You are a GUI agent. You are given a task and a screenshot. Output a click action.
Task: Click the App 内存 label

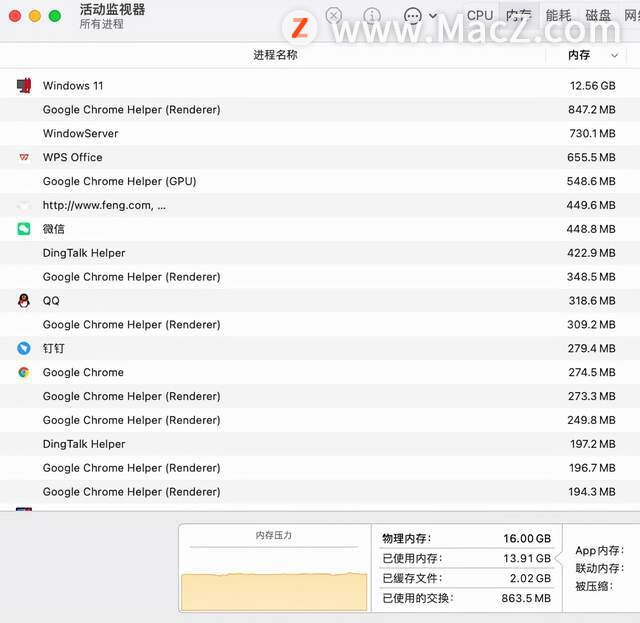[600, 550]
